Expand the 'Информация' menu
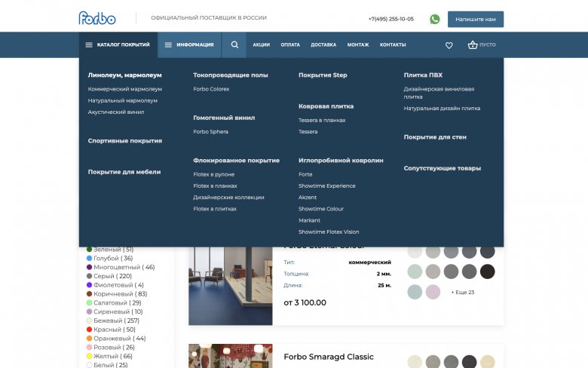The image size is (588, 368). (x=189, y=44)
